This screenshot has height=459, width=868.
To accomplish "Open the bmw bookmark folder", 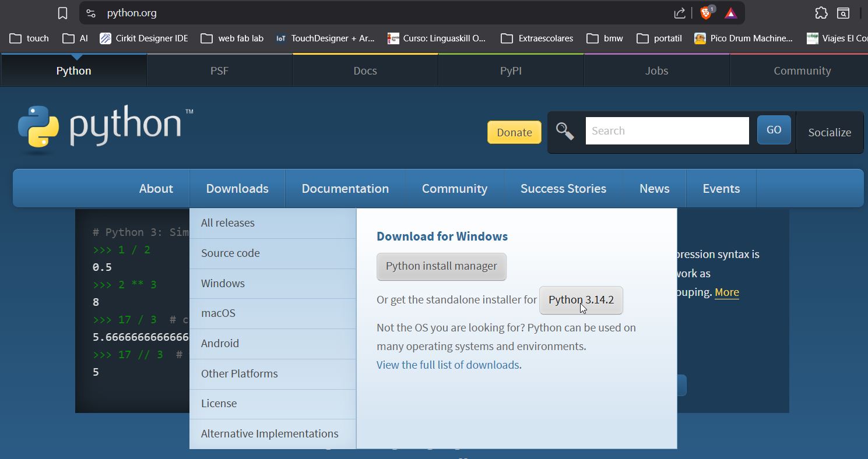I will pyautogui.click(x=605, y=38).
